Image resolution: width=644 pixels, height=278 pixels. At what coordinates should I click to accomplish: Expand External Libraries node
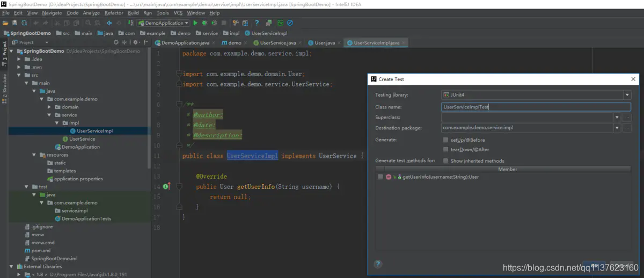pyautogui.click(x=12, y=266)
